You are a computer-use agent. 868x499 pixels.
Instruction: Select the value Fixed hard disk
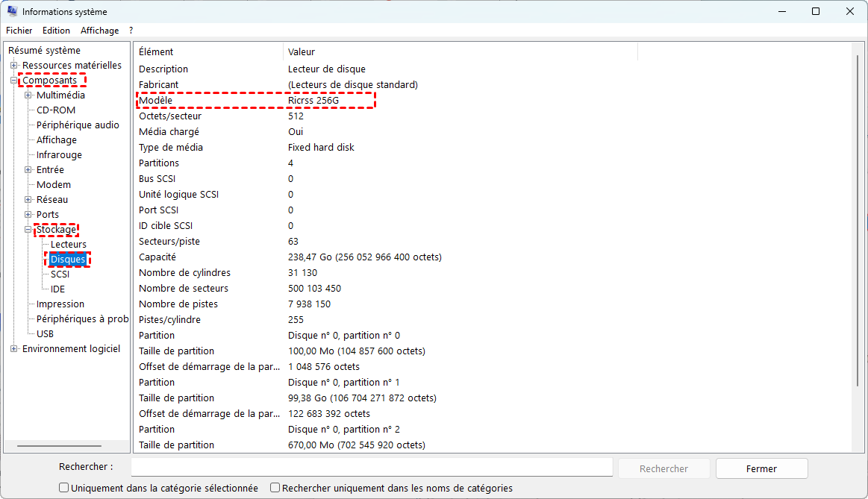click(x=321, y=147)
